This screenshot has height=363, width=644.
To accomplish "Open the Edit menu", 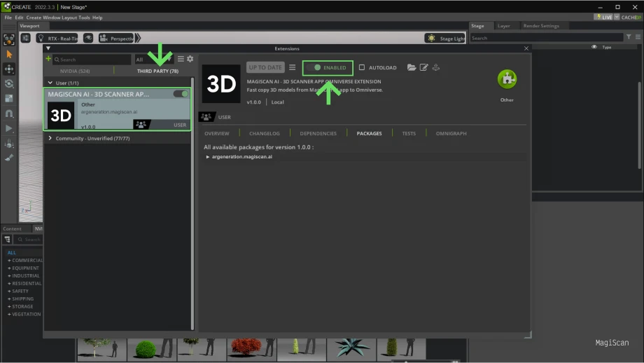I will pos(19,18).
